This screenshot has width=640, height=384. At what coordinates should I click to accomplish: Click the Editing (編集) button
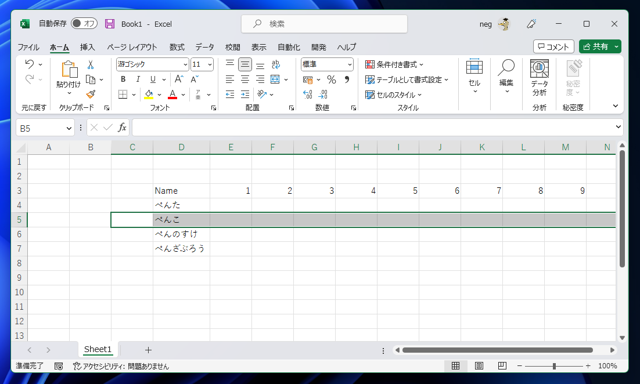tap(506, 76)
